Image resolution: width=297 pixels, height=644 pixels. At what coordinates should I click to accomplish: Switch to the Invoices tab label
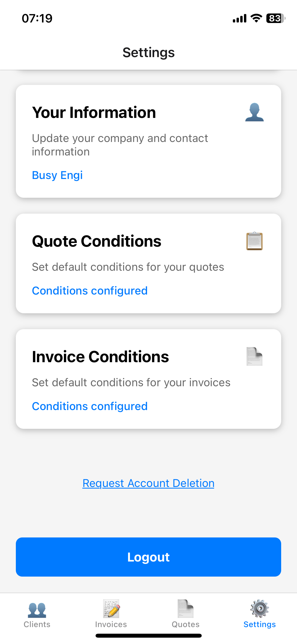tap(111, 624)
